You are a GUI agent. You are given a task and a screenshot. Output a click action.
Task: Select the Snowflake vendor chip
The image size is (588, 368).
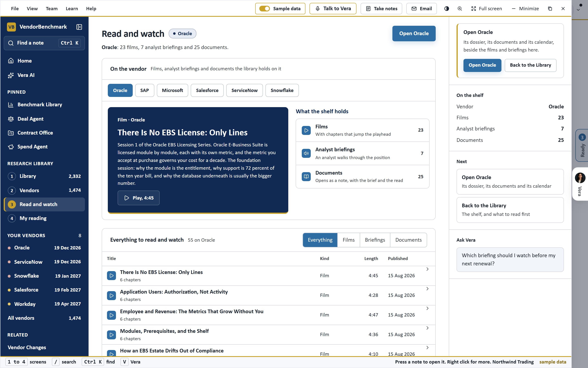(x=282, y=91)
